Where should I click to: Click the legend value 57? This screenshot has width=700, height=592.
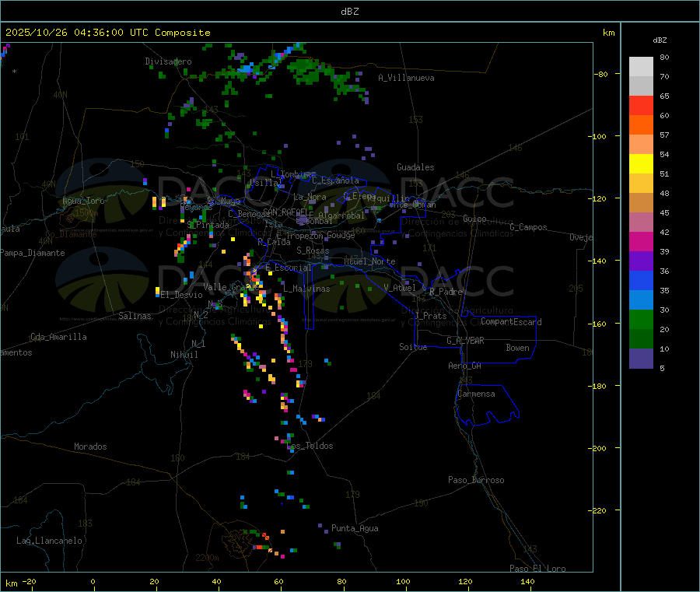pos(664,135)
